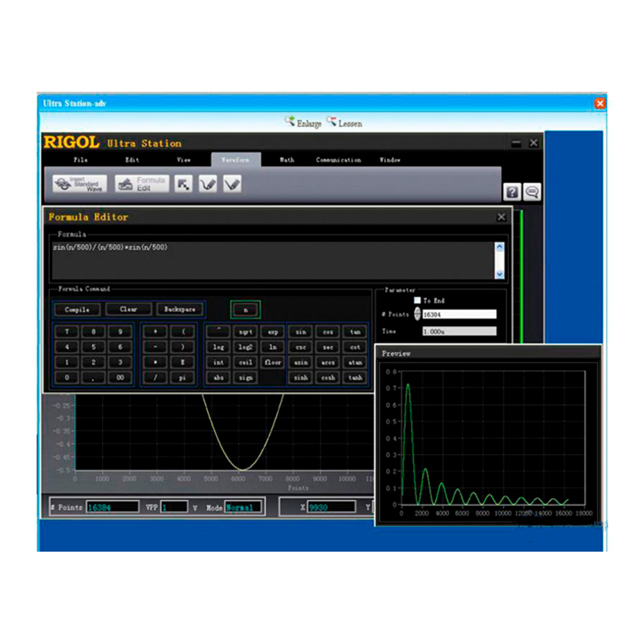
Task: Click the n variable button
Action: (246, 310)
